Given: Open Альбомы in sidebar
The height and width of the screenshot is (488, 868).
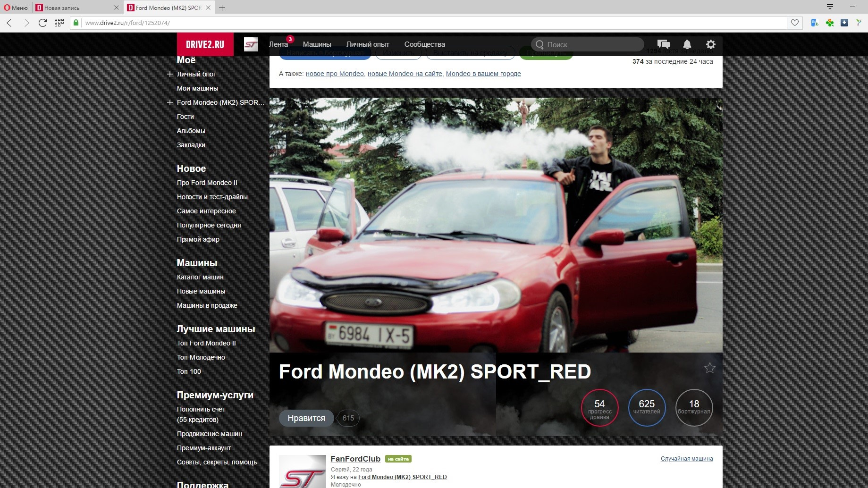Looking at the screenshot, I should point(191,131).
